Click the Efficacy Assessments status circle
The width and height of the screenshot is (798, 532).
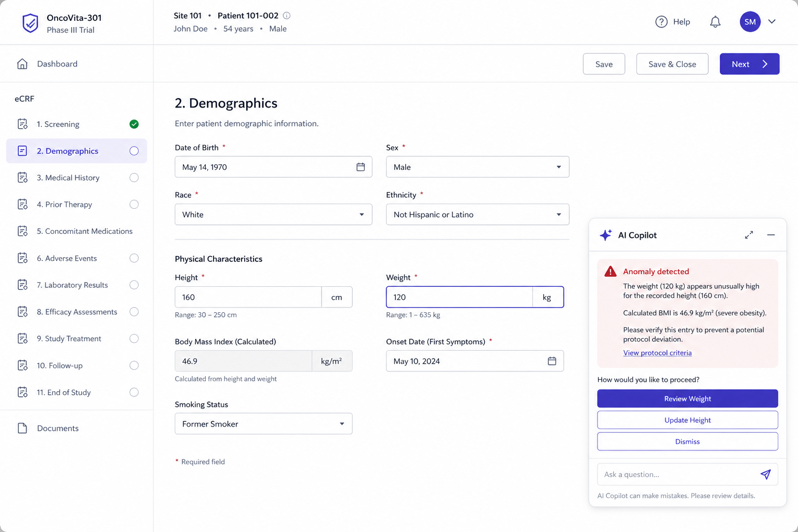tap(134, 312)
